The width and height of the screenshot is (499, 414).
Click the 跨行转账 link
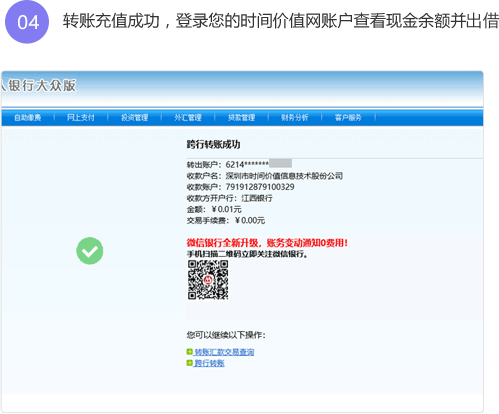209,363
